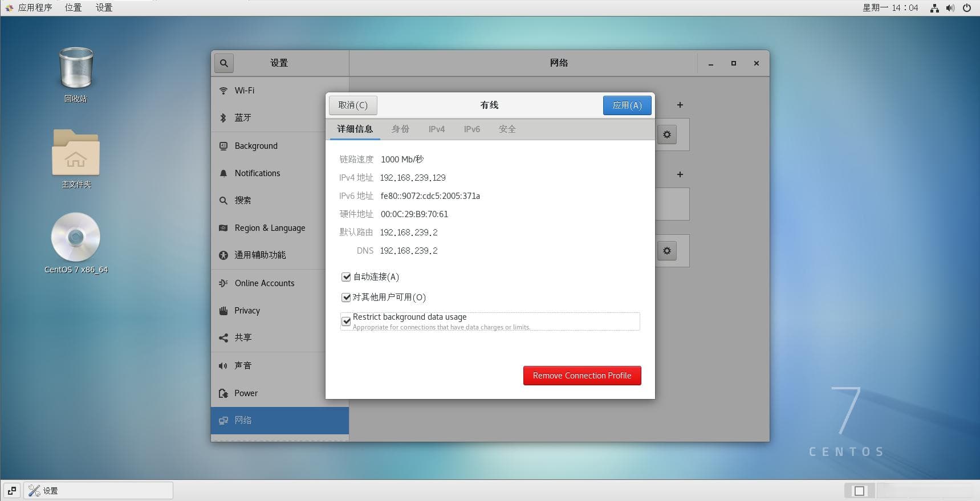The image size is (980, 501).
Task: Click the 取消(C) button
Action: coord(353,105)
